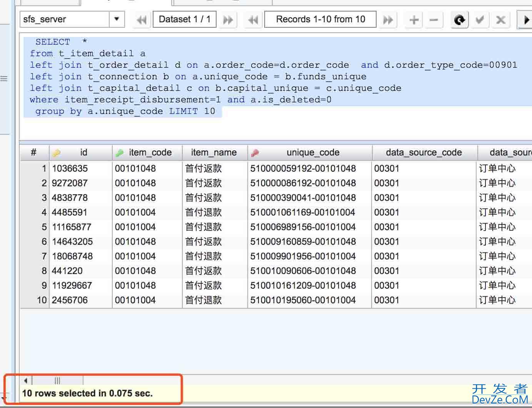Select item_code 00101004 in row 5
The image size is (532, 408).
pyautogui.click(x=147, y=227)
